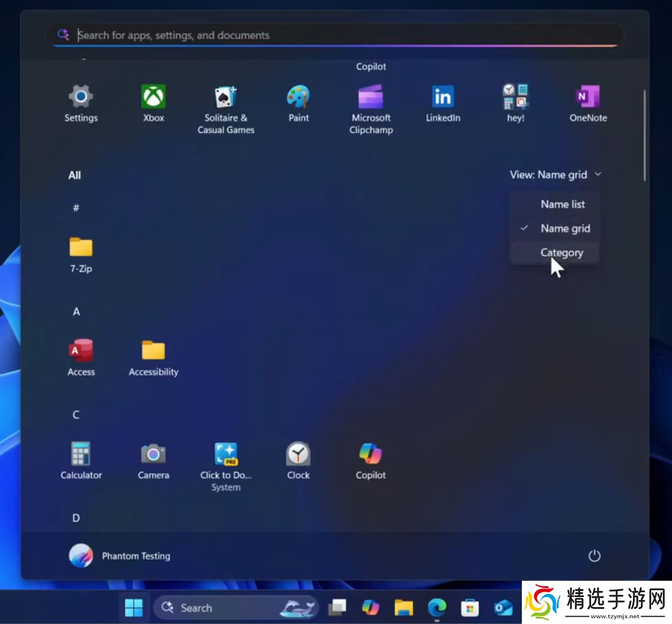This screenshot has width=672, height=624.
Task: Launch OneNote from pinned apps
Action: (x=588, y=103)
